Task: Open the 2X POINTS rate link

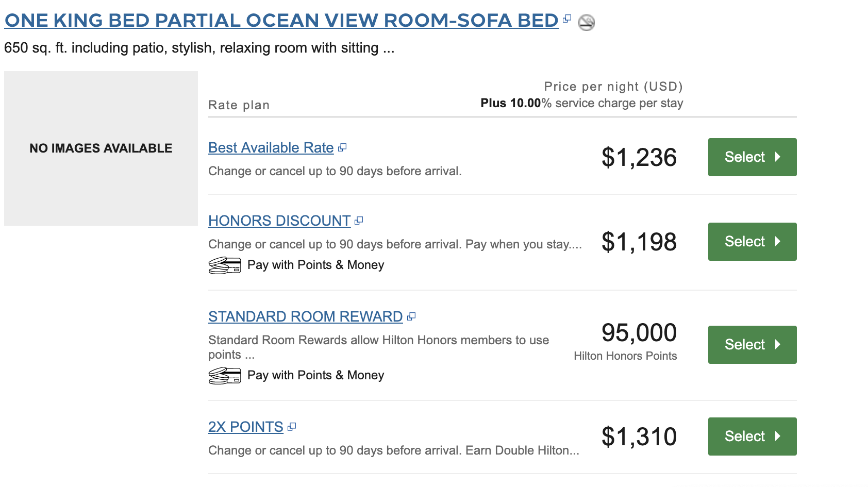Action: pos(245,427)
